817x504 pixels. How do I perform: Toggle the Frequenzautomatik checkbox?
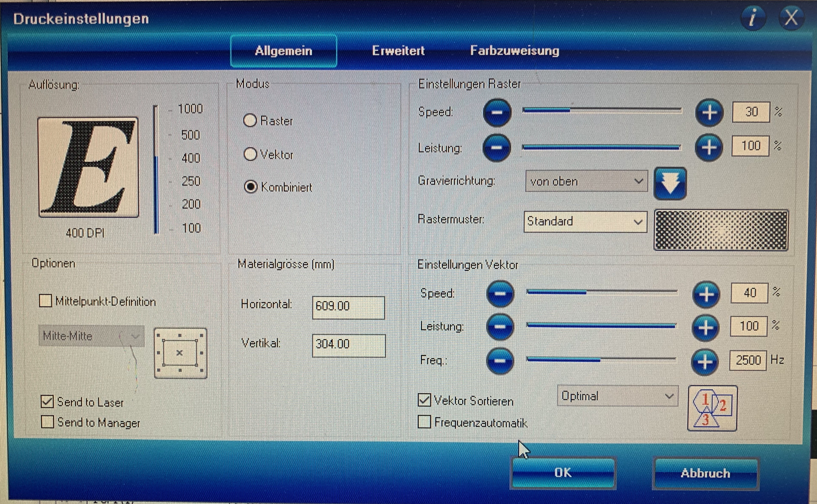click(424, 422)
